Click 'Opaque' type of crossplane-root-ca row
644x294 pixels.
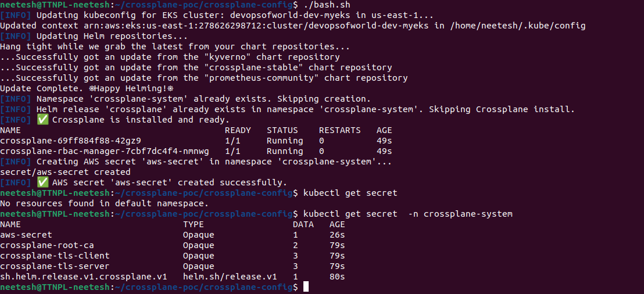point(199,245)
